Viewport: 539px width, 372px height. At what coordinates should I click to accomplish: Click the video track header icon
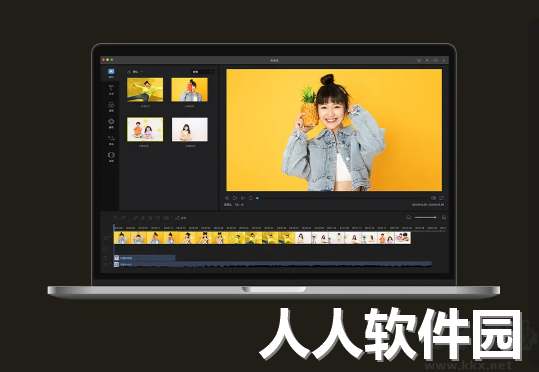[106, 238]
